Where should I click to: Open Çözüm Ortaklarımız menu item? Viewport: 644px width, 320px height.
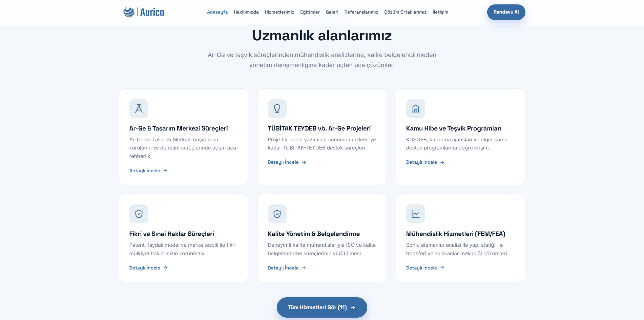406,12
